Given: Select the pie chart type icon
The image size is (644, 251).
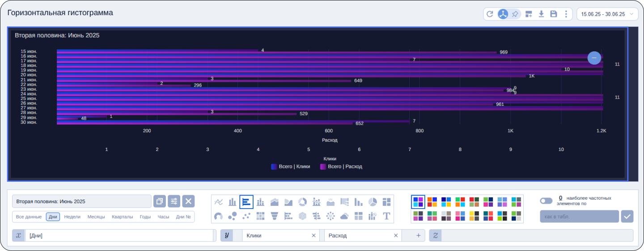Looking at the screenshot, I should (373, 202).
